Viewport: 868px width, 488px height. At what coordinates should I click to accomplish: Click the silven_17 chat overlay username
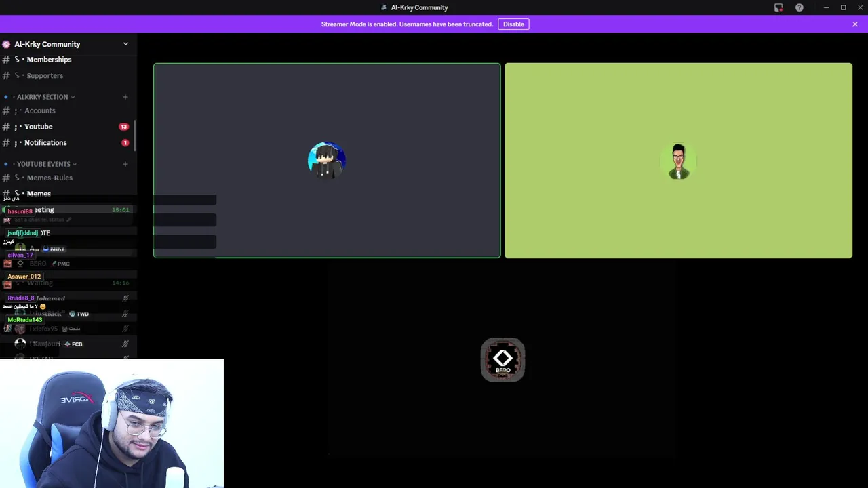click(20, 255)
